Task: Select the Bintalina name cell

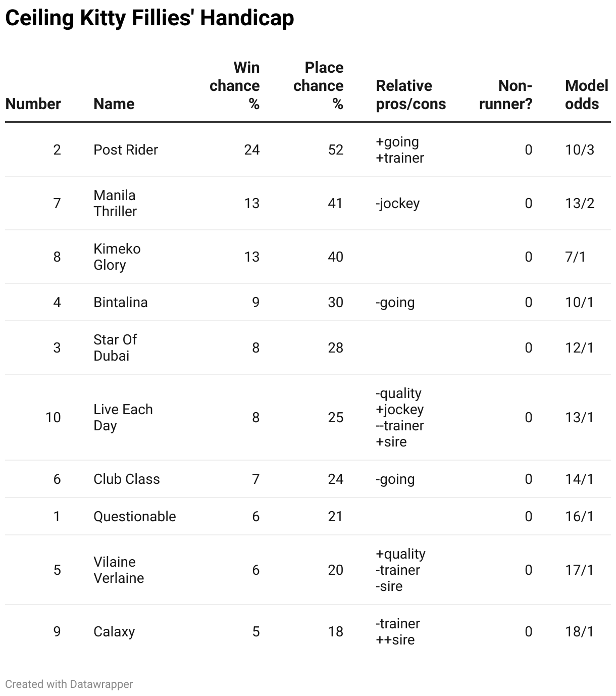Action: coord(121,302)
